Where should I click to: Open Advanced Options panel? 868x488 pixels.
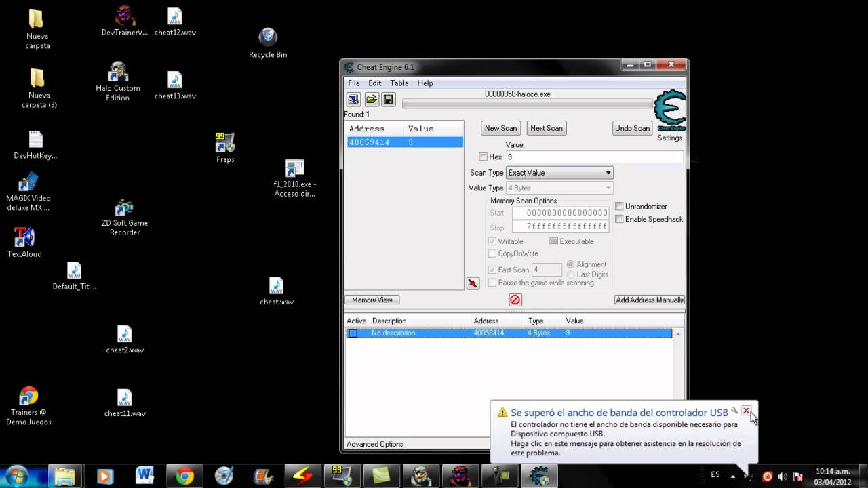point(375,444)
